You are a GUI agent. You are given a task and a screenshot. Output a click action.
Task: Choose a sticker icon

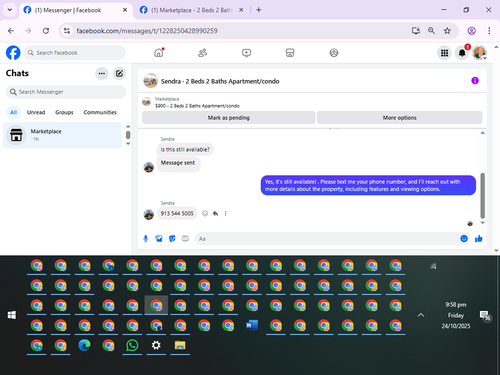point(172,238)
